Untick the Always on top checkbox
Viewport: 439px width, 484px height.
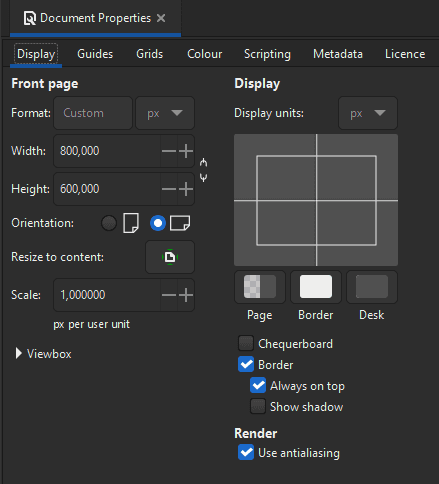[258, 386]
